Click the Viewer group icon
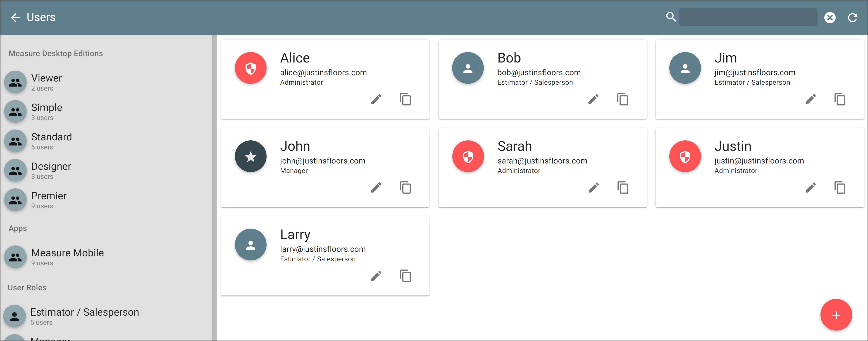This screenshot has width=868, height=341. (x=15, y=82)
